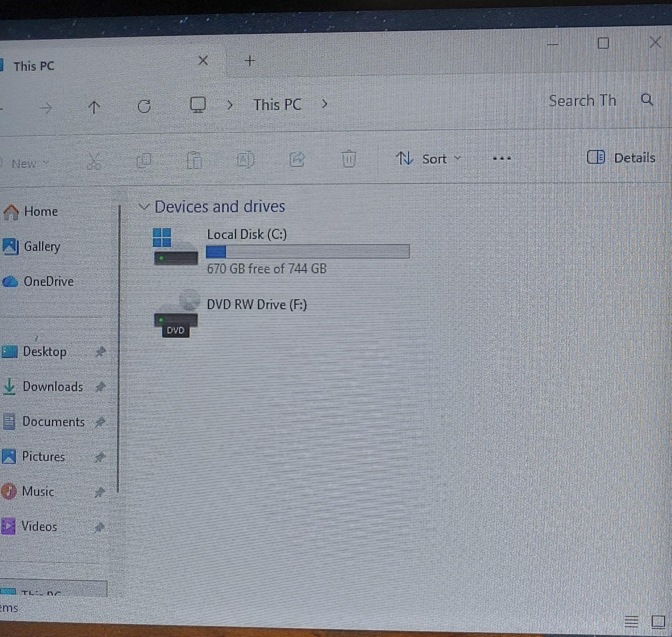Click the Up arrow navigation button
672x637 pixels.
(94, 108)
